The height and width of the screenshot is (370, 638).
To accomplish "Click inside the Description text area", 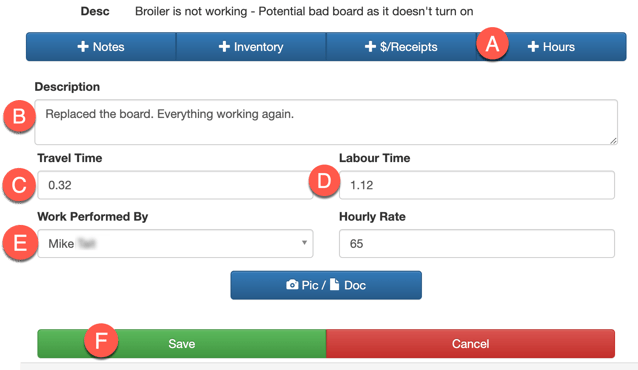I will click(326, 122).
